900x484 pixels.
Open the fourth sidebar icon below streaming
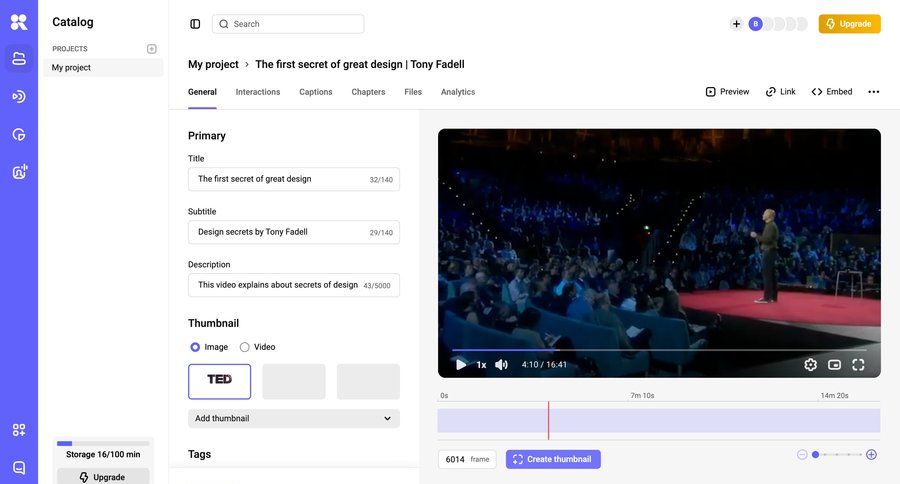[x=19, y=134]
